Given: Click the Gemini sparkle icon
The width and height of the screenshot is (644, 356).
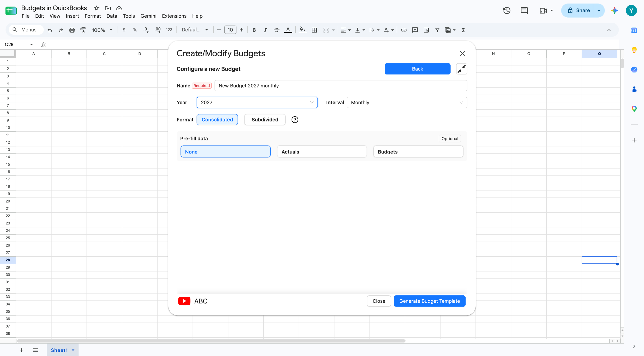Looking at the screenshot, I should coord(615,11).
